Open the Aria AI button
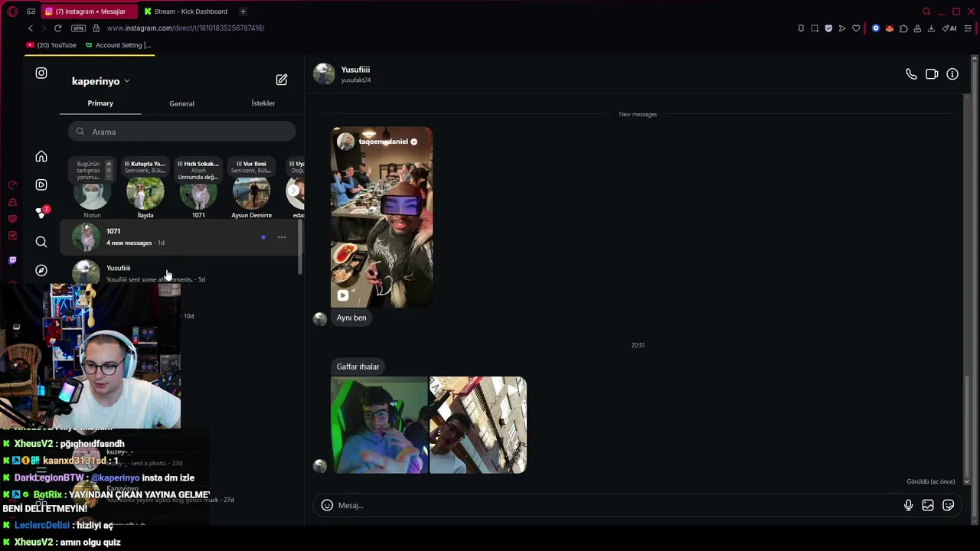Image resolution: width=980 pixels, height=551 pixels. coord(950,28)
